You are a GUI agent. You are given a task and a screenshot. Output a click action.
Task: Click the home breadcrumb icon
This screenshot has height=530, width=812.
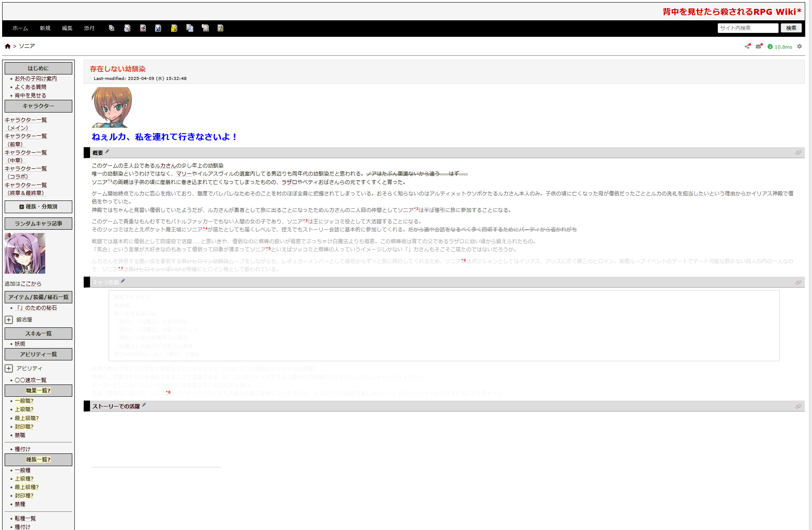[8, 46]
